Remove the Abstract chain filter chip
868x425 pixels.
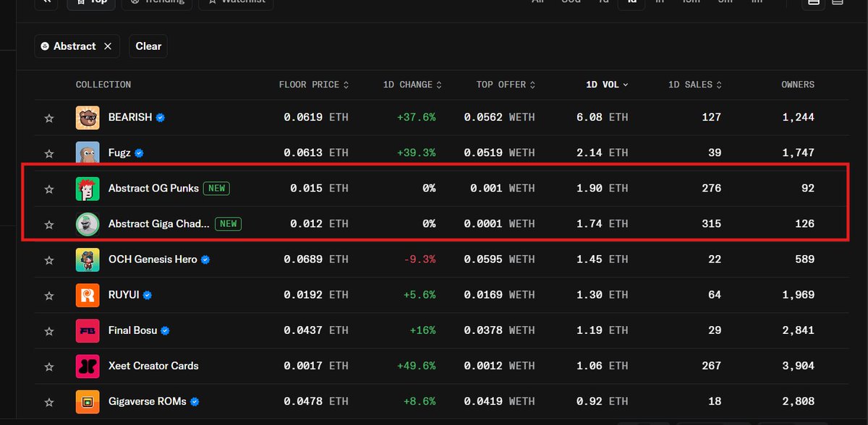pos(108,46)
